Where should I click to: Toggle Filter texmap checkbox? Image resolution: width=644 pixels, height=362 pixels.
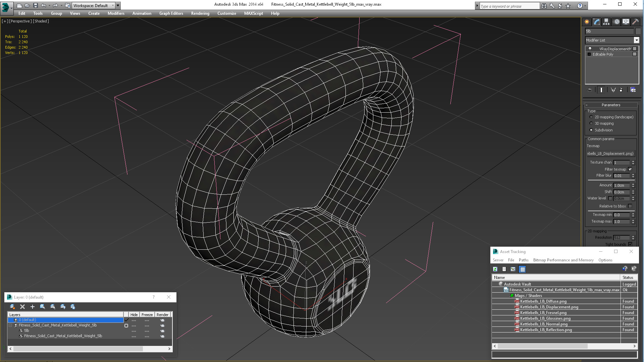(x=630, y=169)
